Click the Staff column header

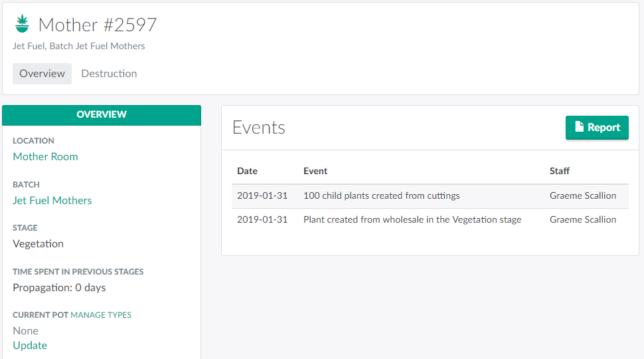coord(560,171)
